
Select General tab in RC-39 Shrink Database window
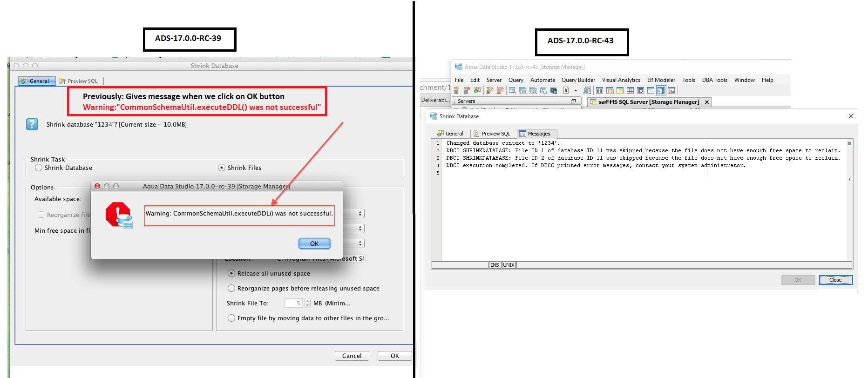tap(37, 81)
